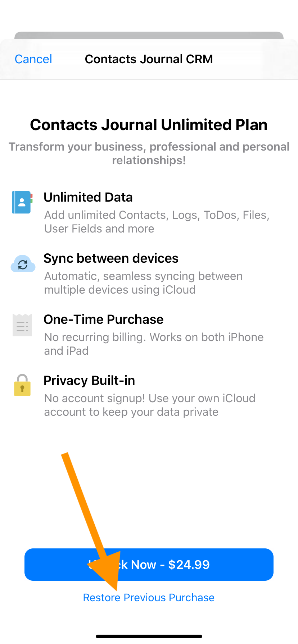This screenshot has height=644, width=298.
Task: Tap the Unlimited Data heading
Action: tap(88, 197)
